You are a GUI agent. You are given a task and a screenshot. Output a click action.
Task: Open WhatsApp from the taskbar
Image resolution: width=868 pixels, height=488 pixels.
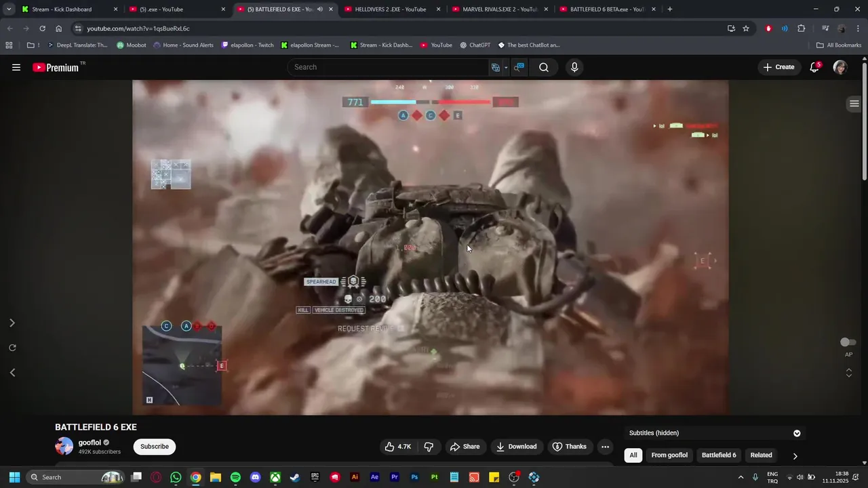176,477
